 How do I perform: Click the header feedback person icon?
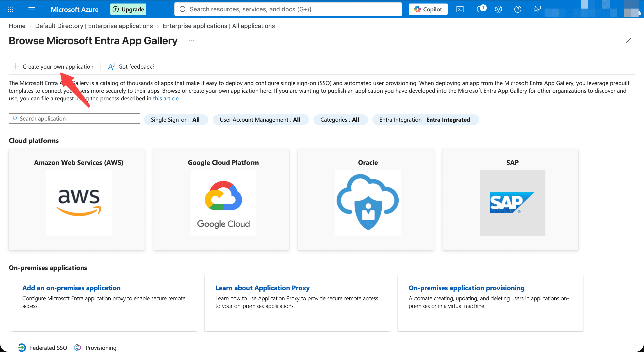(x=537, y=9)
